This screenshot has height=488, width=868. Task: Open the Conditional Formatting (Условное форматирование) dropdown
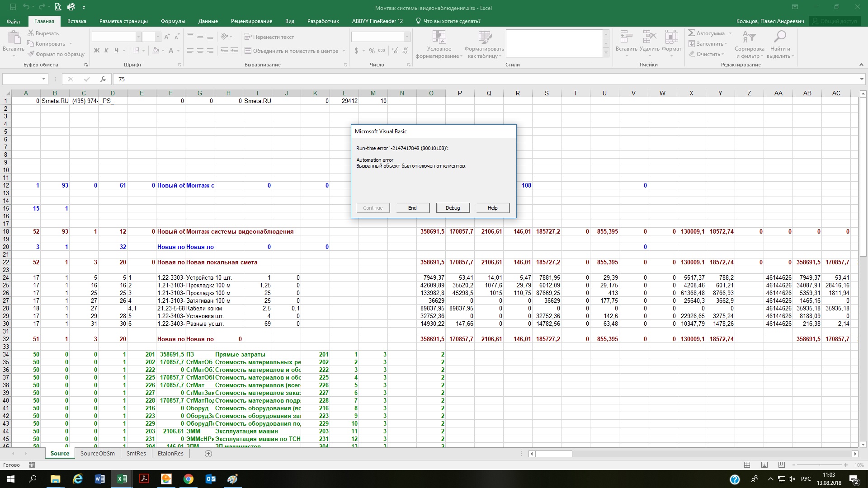[x=439, y=44]
